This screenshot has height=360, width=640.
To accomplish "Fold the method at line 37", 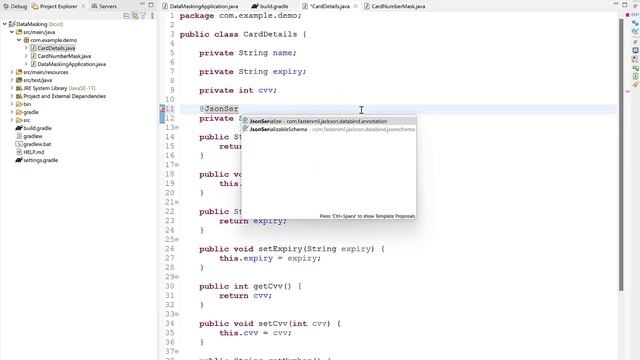I will click(x=177, y=352).
